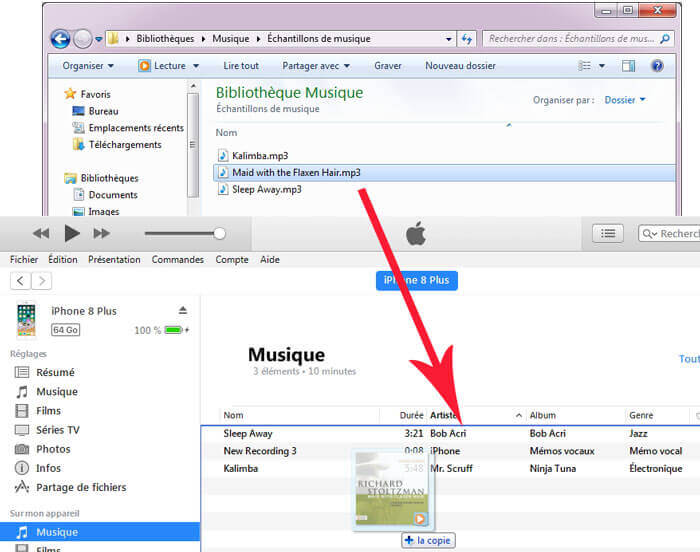Click the iTunes back chevron button
700x552 pixels.
point(20,281)
